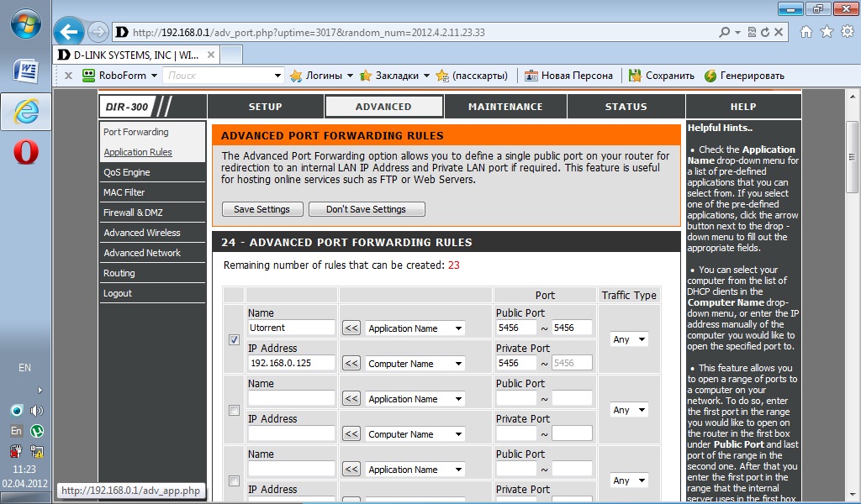Click the compatibility view icon in address bar
The image size is (861, 504).
pyautogui.click(x=753, y=33)
